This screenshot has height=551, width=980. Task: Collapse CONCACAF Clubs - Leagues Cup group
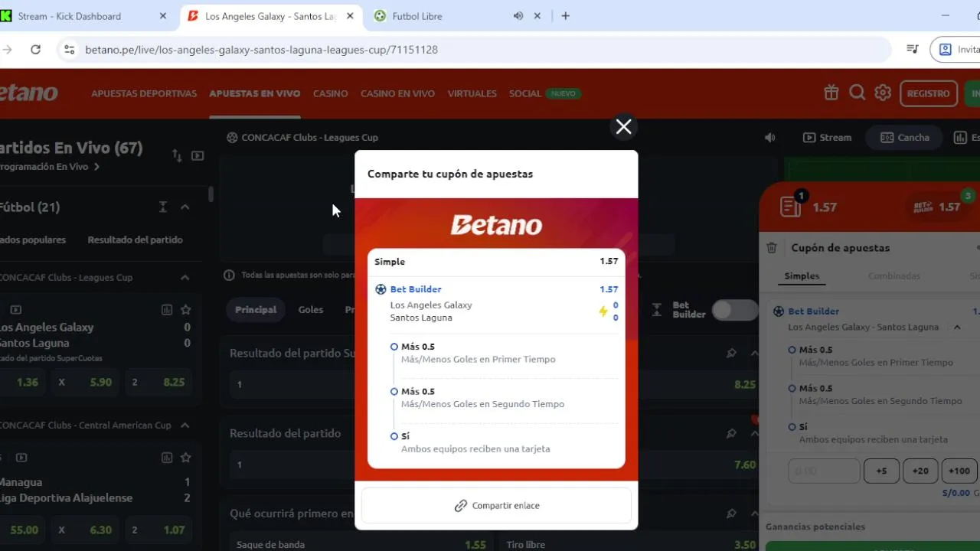point(185,278)
